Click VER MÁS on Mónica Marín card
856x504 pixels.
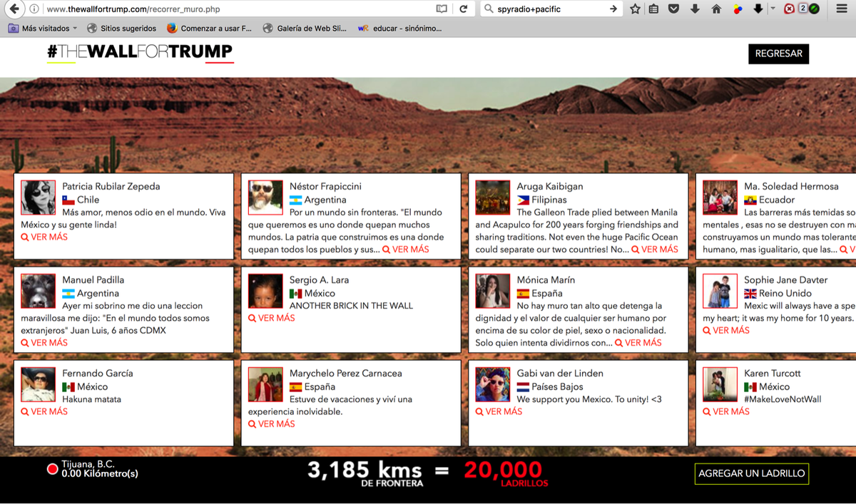click(x=638, y=343)
